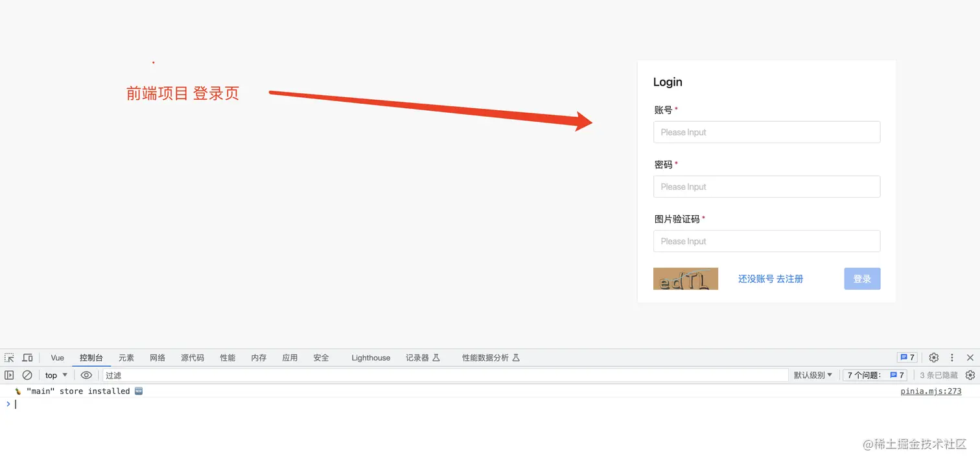Click the 账号 input field
The height and width of the screenshot is (464, 980).
(x=767, y=132)
